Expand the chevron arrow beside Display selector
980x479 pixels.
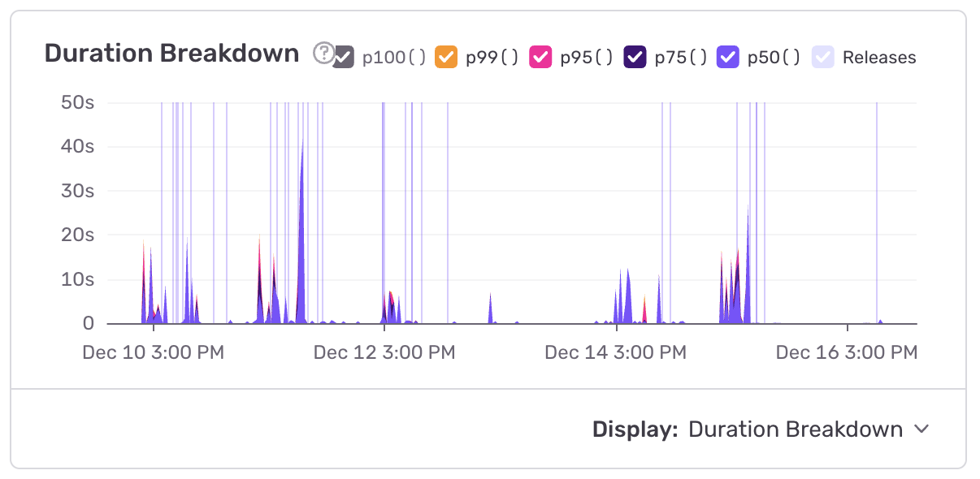(x=921, y=429)
